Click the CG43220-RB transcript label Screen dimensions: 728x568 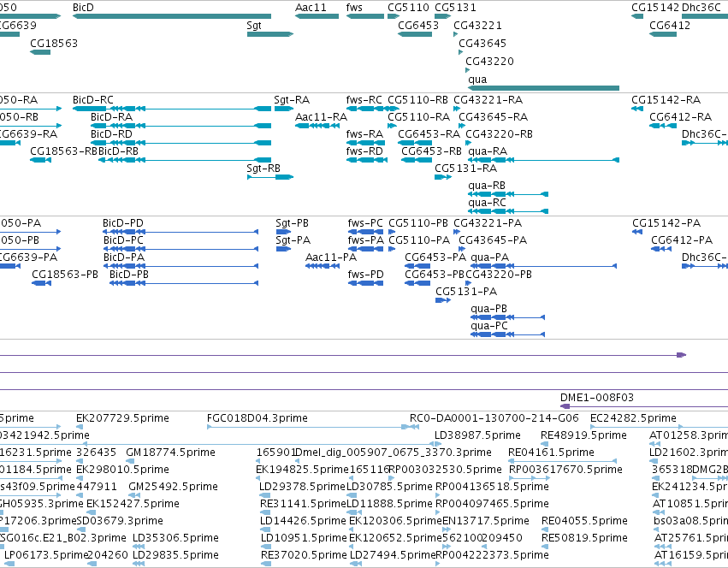click(499, 134)
